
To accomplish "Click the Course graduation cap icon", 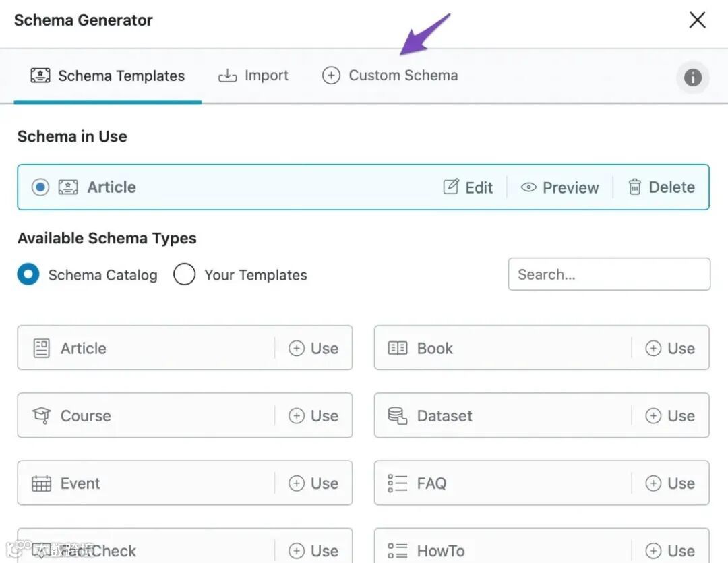I will click(41, 415).
